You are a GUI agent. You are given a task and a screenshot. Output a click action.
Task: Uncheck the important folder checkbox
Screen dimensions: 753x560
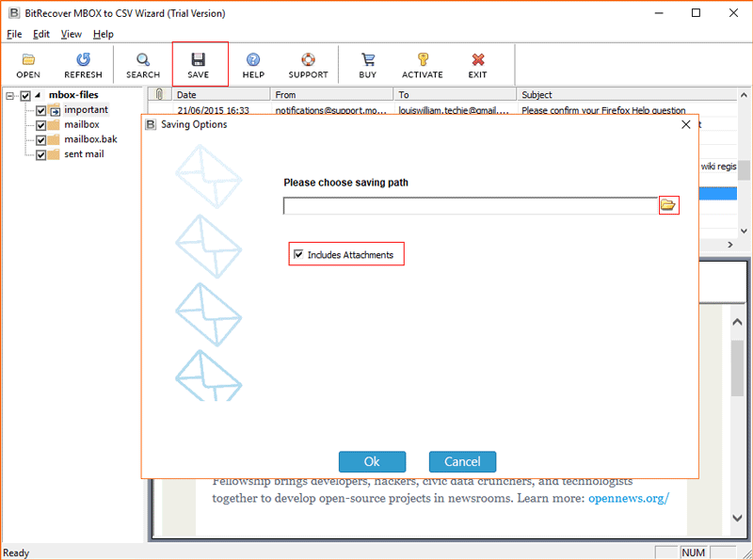point(40,110)
